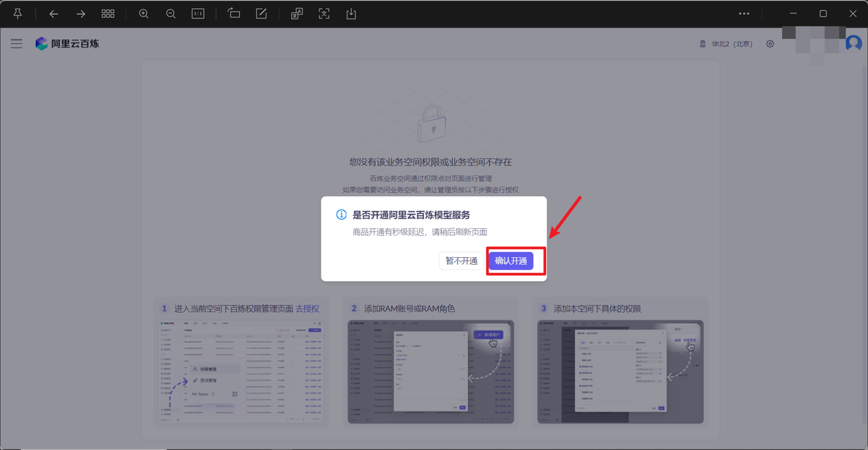Minimize the viewer window

[x=793, y=14]
